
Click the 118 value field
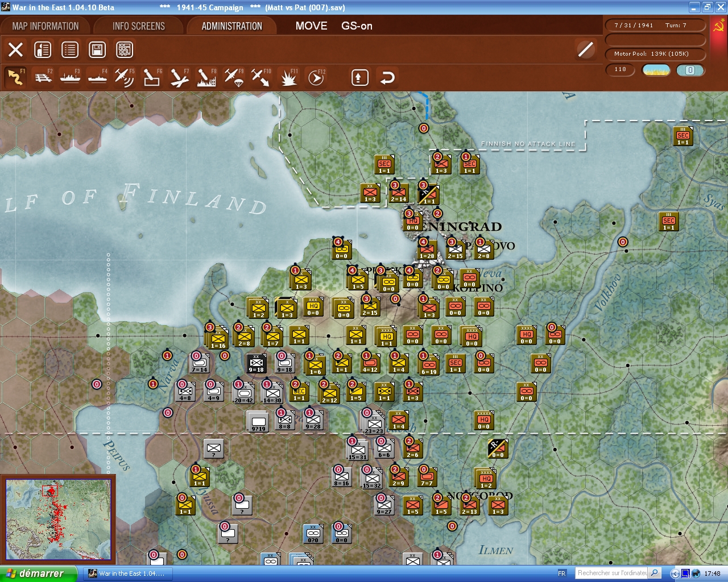(x=620, y=69)
